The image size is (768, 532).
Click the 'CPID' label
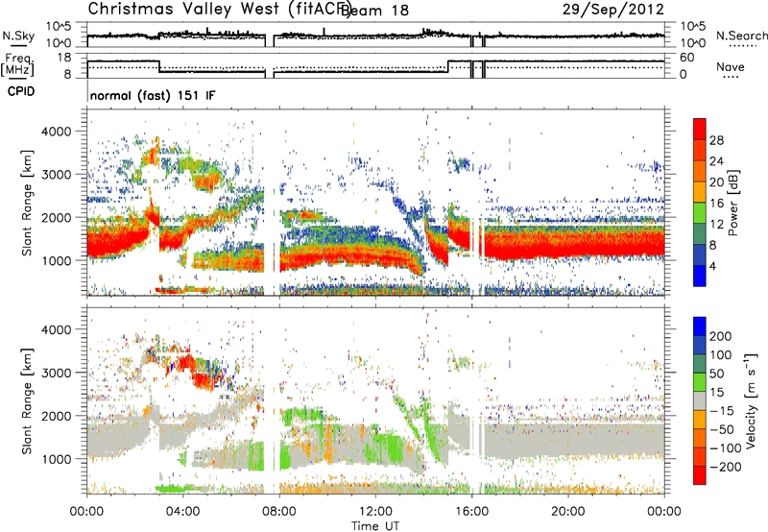21,91
